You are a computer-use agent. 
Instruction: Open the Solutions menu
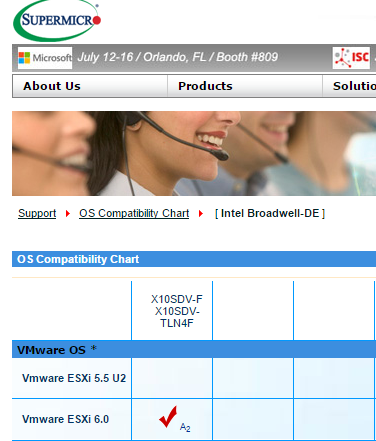pos(354,86)
